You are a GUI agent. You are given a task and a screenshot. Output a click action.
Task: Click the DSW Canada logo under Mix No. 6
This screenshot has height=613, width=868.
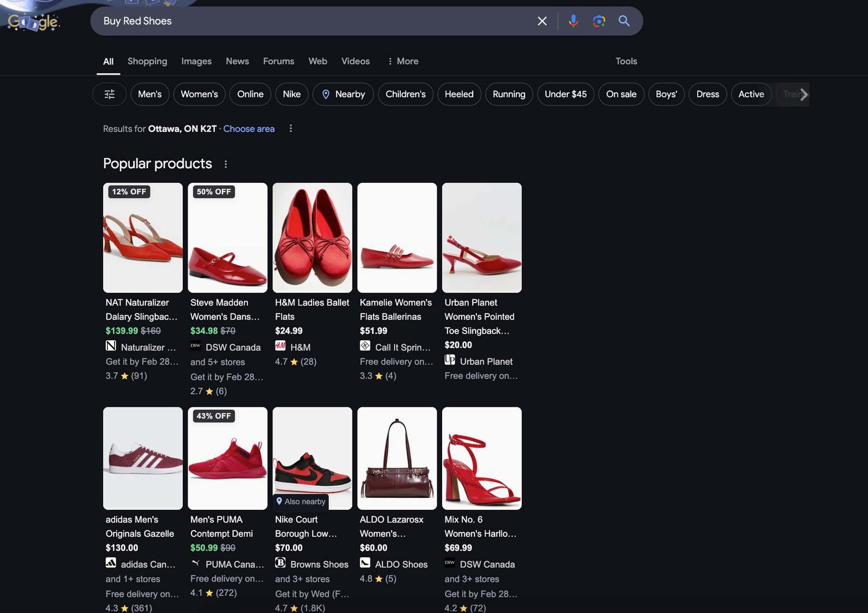tap(450, 563)
